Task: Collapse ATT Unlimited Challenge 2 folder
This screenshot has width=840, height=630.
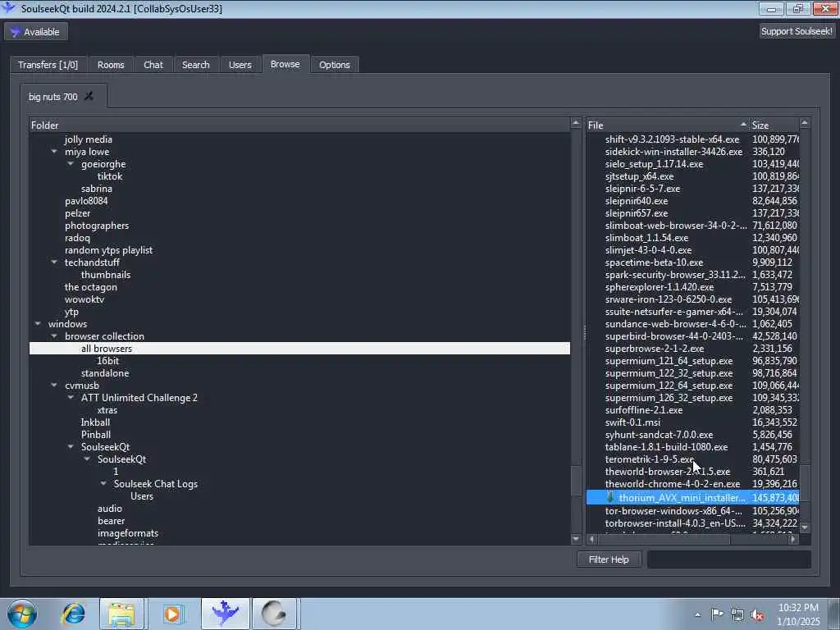Action: point(71,398)
